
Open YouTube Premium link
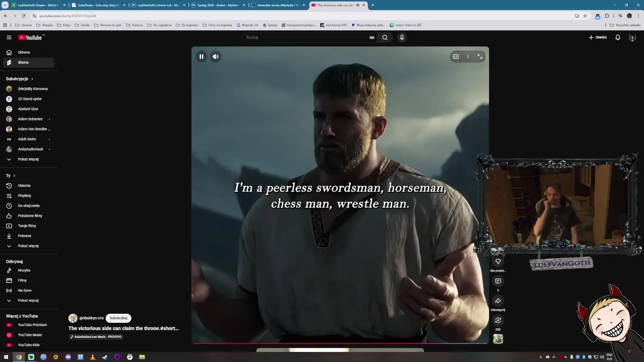click(28, 325)
